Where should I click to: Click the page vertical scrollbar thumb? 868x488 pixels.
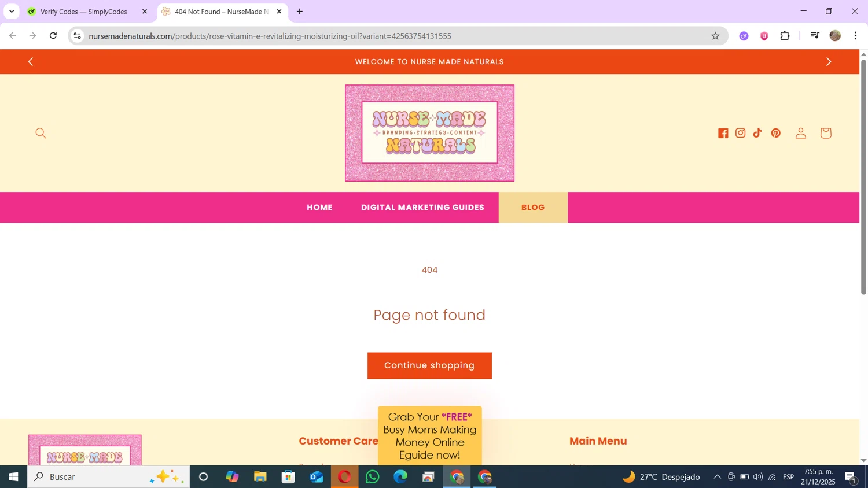[863, 176]
